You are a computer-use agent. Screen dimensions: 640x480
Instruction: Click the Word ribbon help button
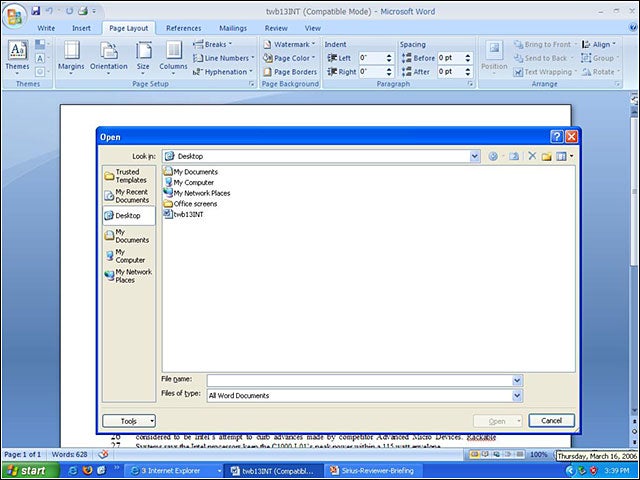pyautogui.click(x=633, y=27)
